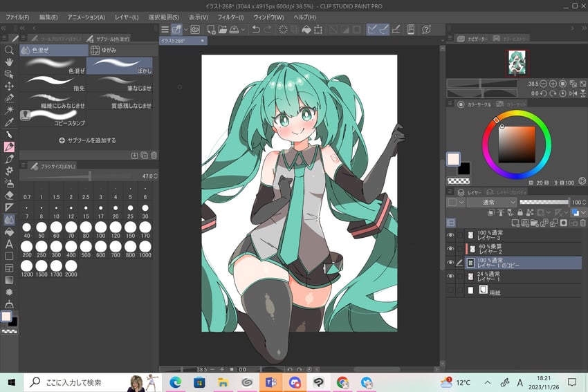The width and height of the screenshot is (588, 392).
Task: Adjust the layer opacity 100 stepper arrows
Action: 585,203
